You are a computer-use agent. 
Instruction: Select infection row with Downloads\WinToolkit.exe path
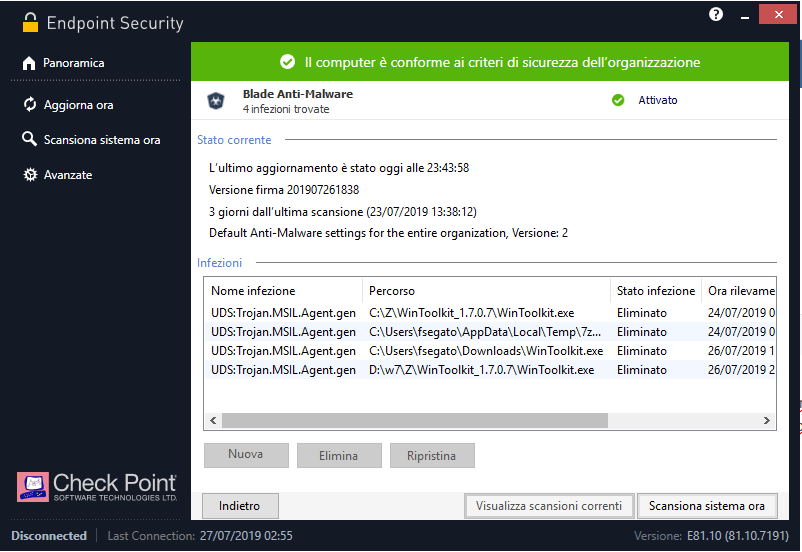[490, 351]
